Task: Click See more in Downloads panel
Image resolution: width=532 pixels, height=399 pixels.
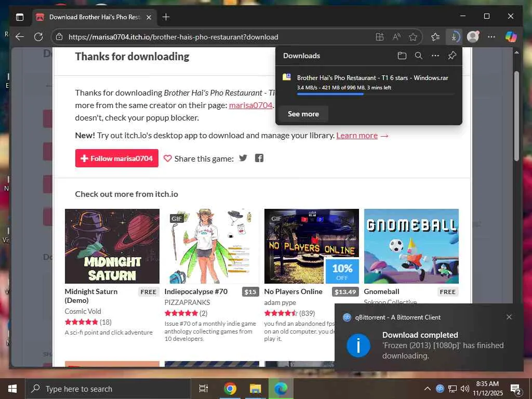Action: point(303,114)
